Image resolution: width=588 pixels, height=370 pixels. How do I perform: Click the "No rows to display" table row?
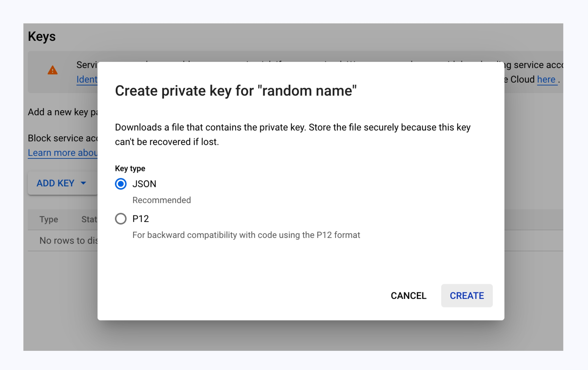pos(68,240)
